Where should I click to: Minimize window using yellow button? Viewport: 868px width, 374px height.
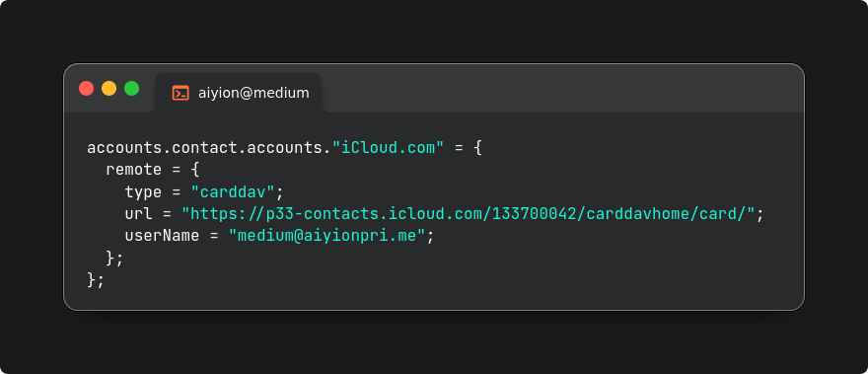[x=109, y=88]
